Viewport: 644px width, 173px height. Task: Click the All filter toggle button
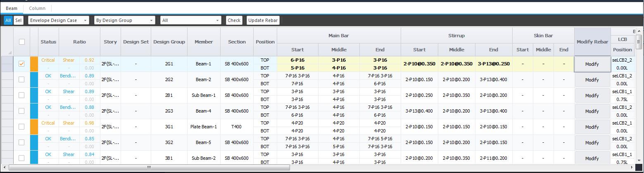point(8,20)
